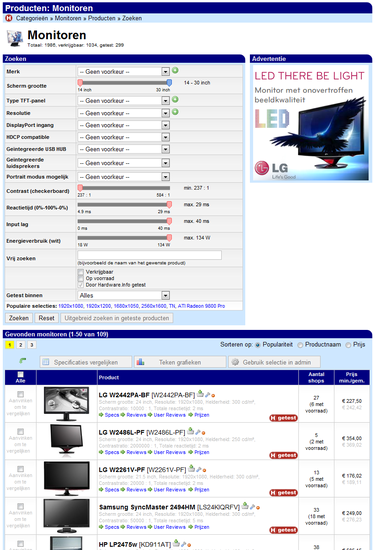
Task: Click the getest badge on the LG W2442PA-BF row
Action: [x=283, y=418]
